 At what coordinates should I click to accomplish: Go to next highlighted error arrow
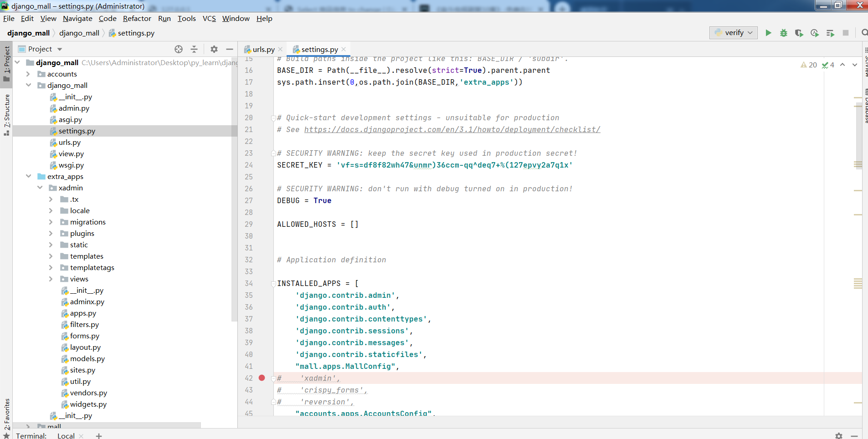pos(855,65)
